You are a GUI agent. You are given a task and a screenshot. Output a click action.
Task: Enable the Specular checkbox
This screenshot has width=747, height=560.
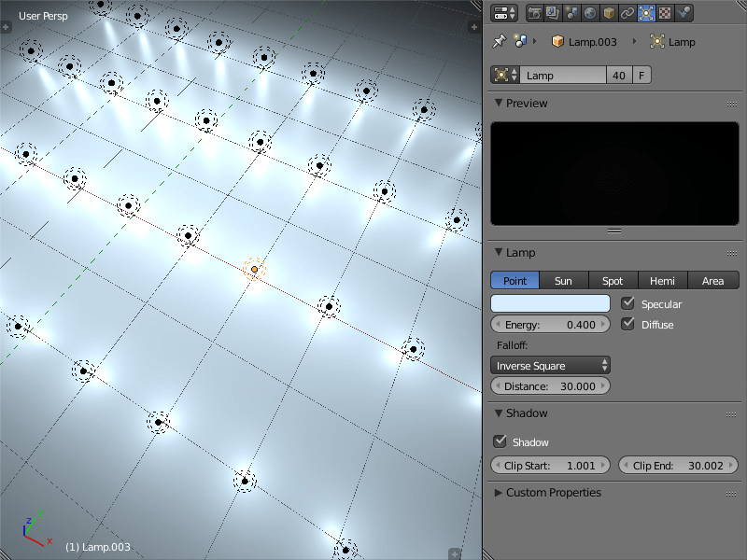(628, 302)
